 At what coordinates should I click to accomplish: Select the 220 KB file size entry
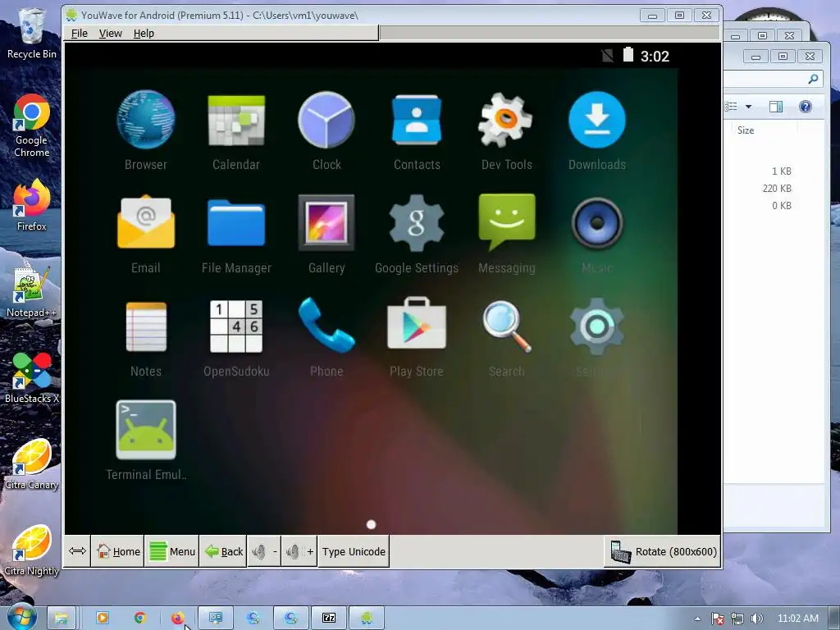777,189
